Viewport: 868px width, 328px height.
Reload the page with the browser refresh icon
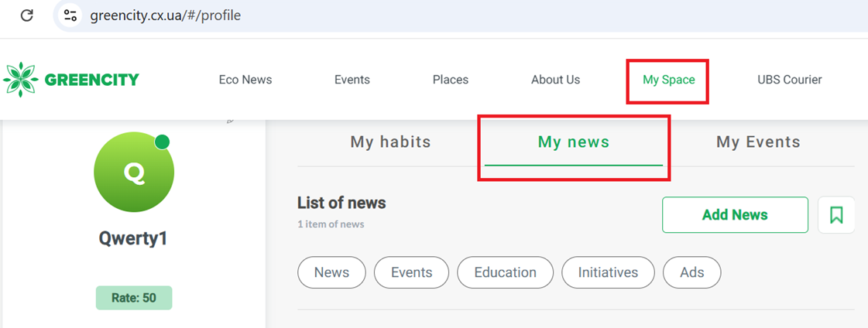27,15
